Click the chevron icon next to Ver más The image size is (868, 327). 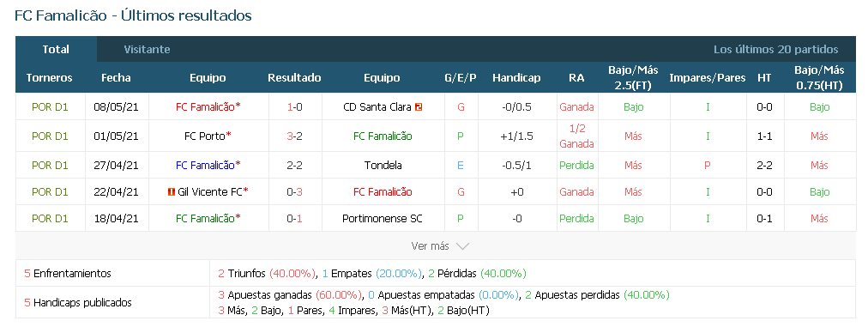pos(463,246)
